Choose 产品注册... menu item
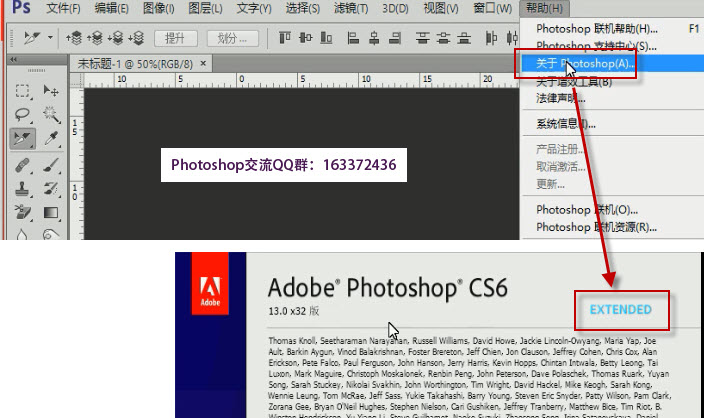Image resolution: width=704 pixels, height=418 pixels. pos(612,149)
